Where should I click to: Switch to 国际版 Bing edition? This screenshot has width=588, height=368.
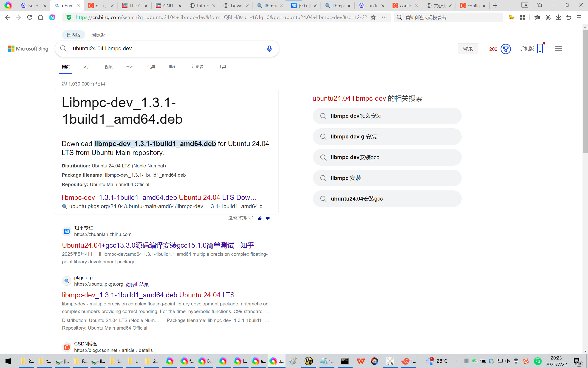point(98,35)
